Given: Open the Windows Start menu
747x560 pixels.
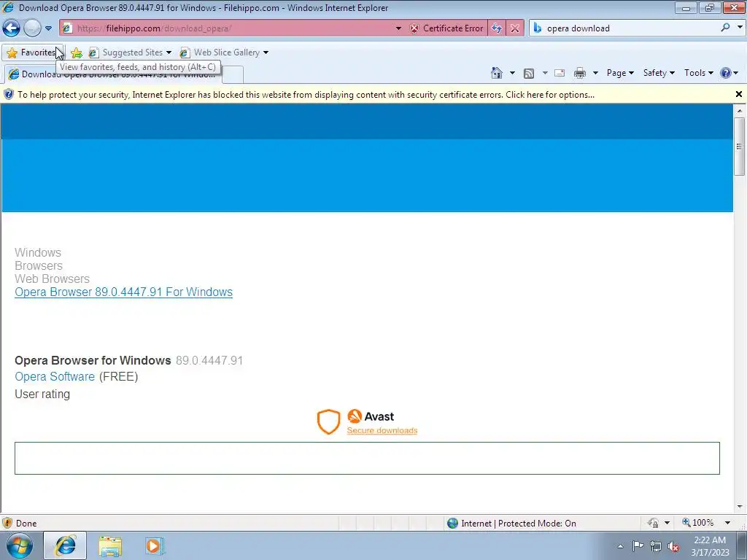Looking at the screenshot, I should point(19,545).
